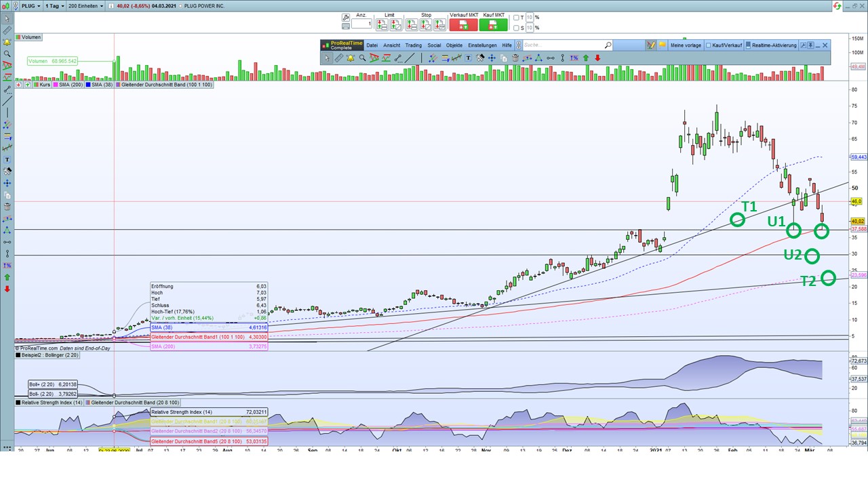Open the Datei menu
868x488 pixels.
pos(372,45)
